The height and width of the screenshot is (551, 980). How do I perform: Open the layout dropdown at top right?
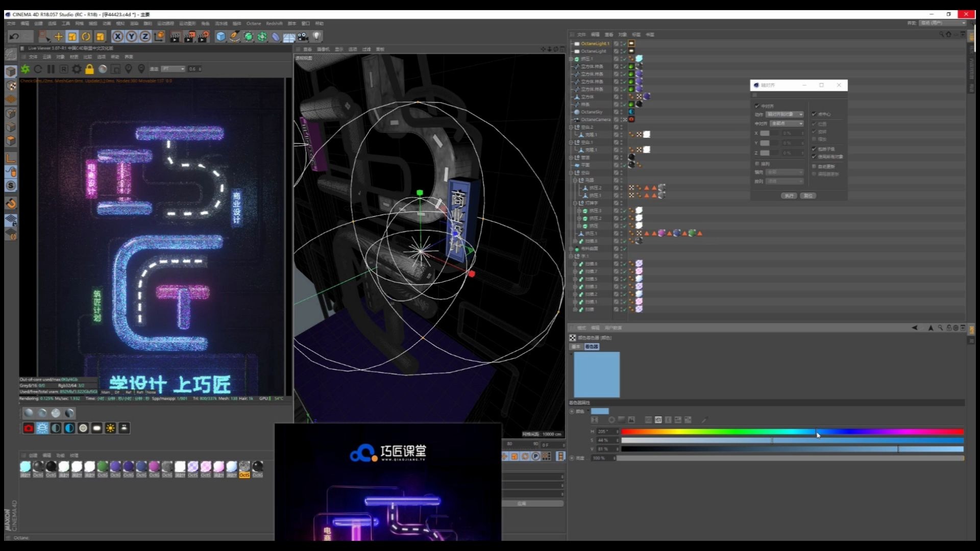pyautogui.click(x=942, y=23)
